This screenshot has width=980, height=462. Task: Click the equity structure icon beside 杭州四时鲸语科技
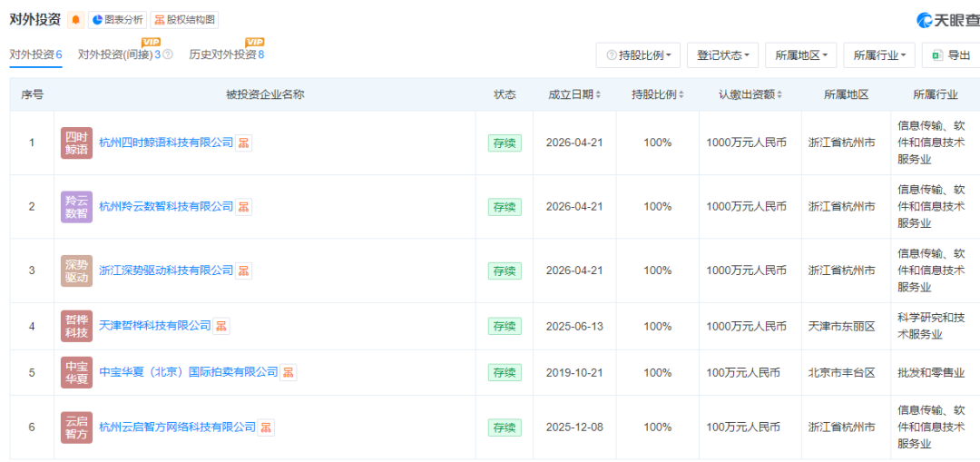(244, 143)
